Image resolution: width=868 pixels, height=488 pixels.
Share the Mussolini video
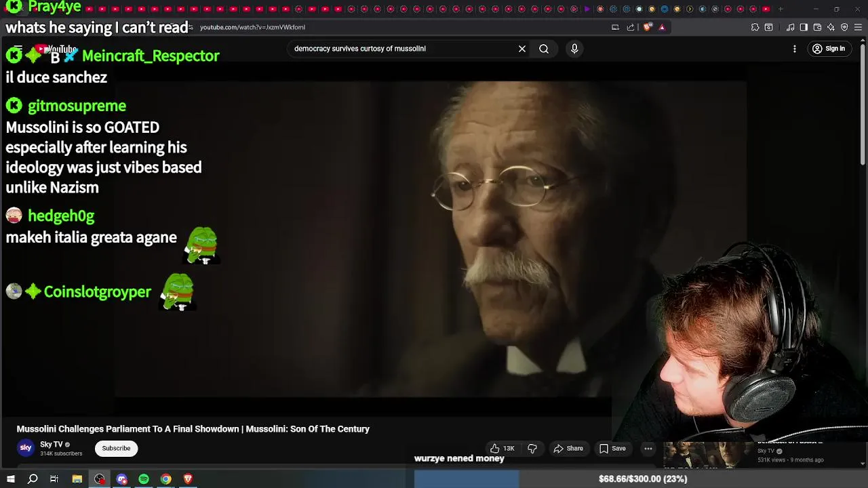pos(568,448)
